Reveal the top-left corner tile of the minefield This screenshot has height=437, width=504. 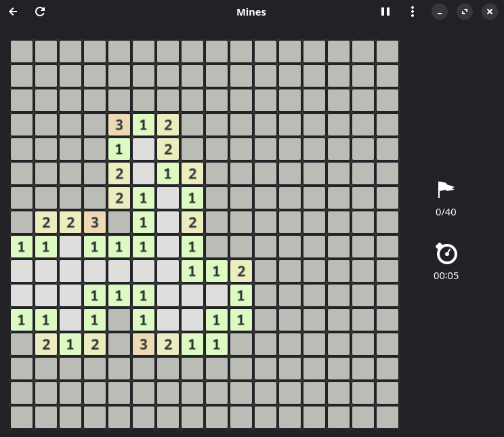coord(22,51)
